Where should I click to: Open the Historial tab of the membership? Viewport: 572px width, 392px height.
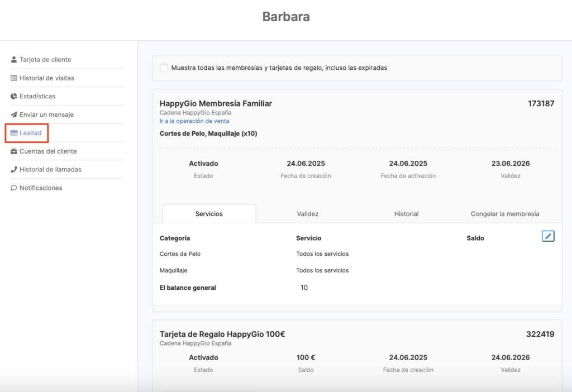tap(406, 214)
